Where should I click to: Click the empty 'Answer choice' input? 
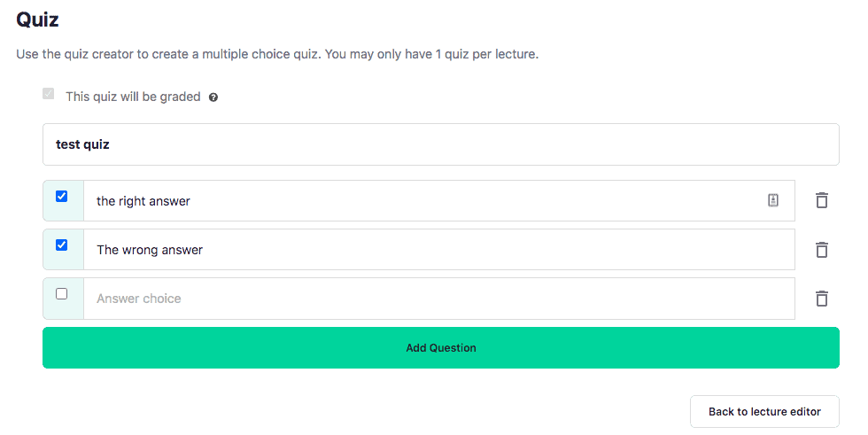[438, 299]
